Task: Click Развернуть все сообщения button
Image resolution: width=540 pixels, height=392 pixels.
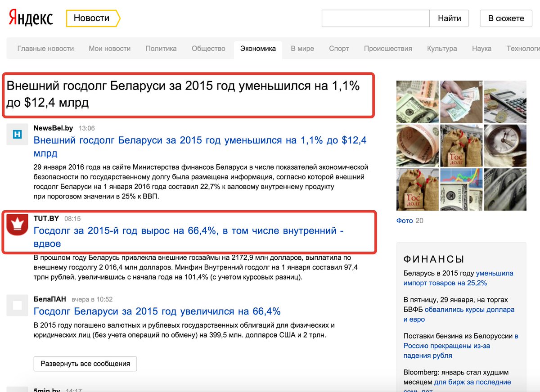Action: (85, 364)
